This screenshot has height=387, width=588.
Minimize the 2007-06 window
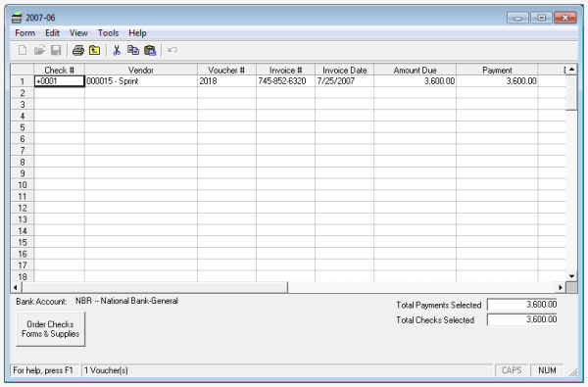[517, 18]
